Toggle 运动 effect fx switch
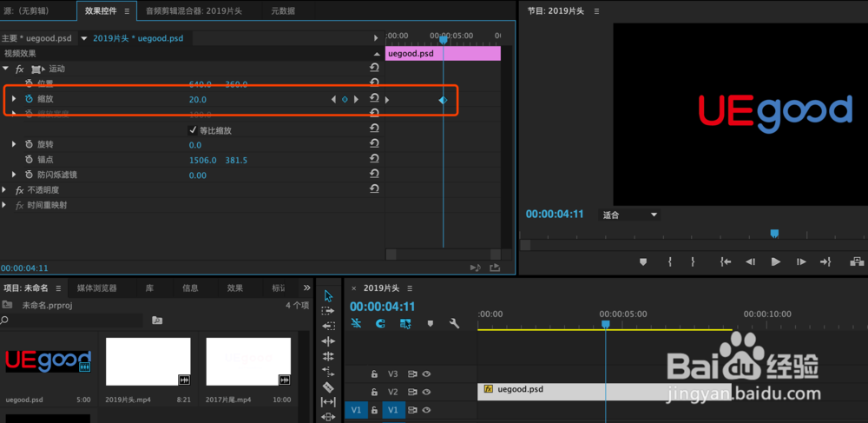The width and height of the screenshot is (868, 423). pyautogui.click(x=19, y=69)
